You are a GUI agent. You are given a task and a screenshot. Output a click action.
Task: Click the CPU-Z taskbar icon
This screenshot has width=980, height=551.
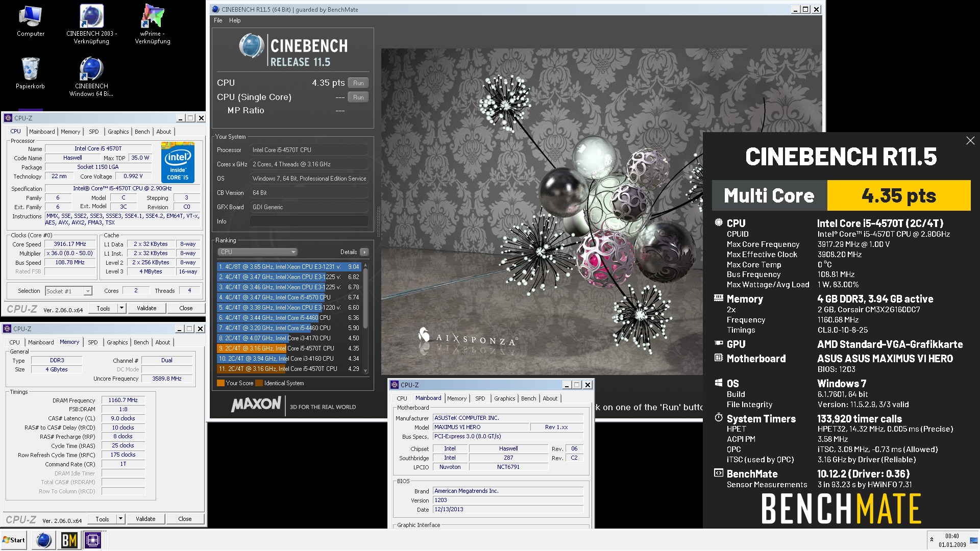point(93,540)
